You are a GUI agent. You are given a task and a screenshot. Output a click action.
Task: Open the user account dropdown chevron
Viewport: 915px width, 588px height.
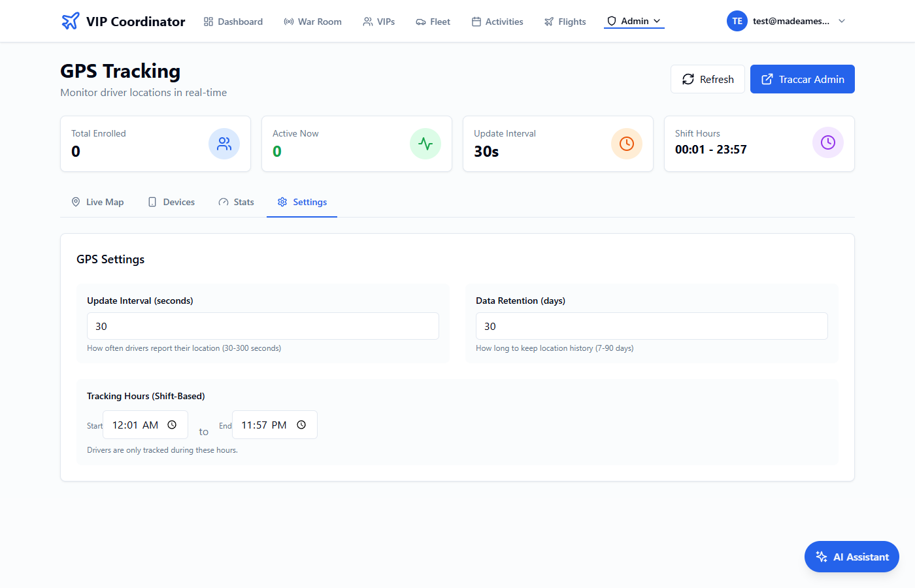pyautogui.click(x=842, y=21)
